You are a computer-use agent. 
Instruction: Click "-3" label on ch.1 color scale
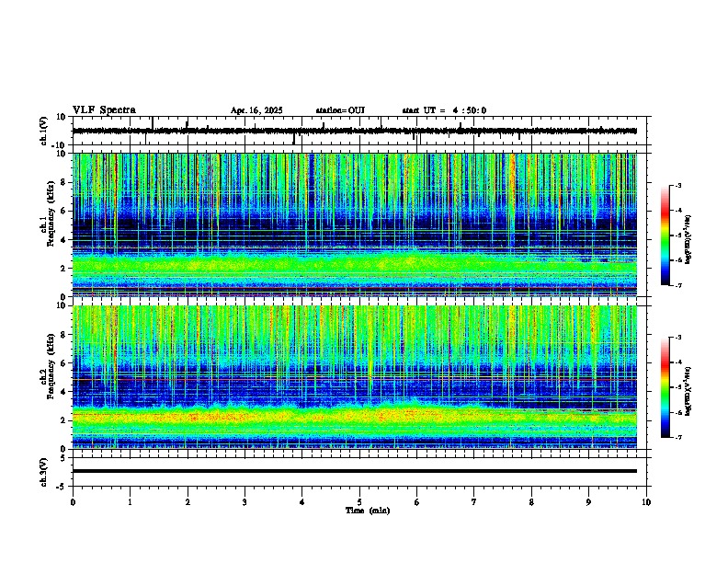[x=677, y=185]
